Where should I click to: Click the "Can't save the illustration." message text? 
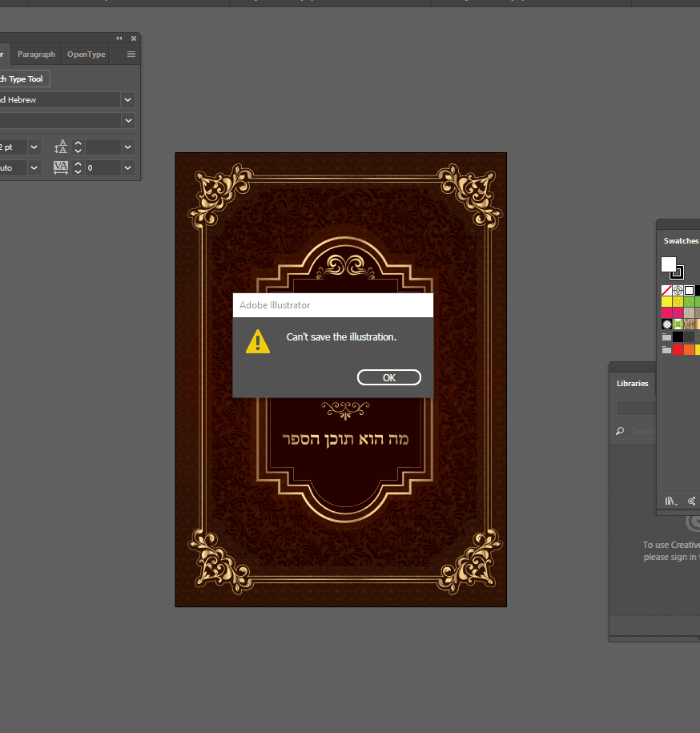coord(341,337)
